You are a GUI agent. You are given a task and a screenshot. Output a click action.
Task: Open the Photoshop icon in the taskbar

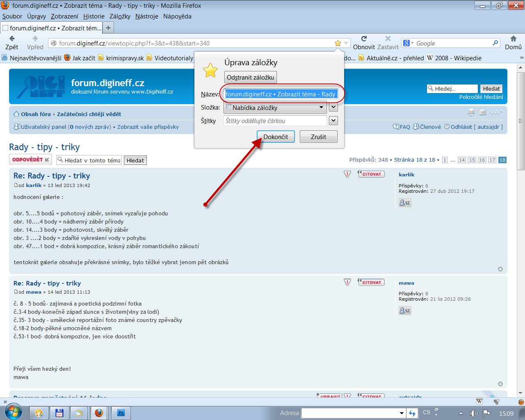[x=121, y=413]
